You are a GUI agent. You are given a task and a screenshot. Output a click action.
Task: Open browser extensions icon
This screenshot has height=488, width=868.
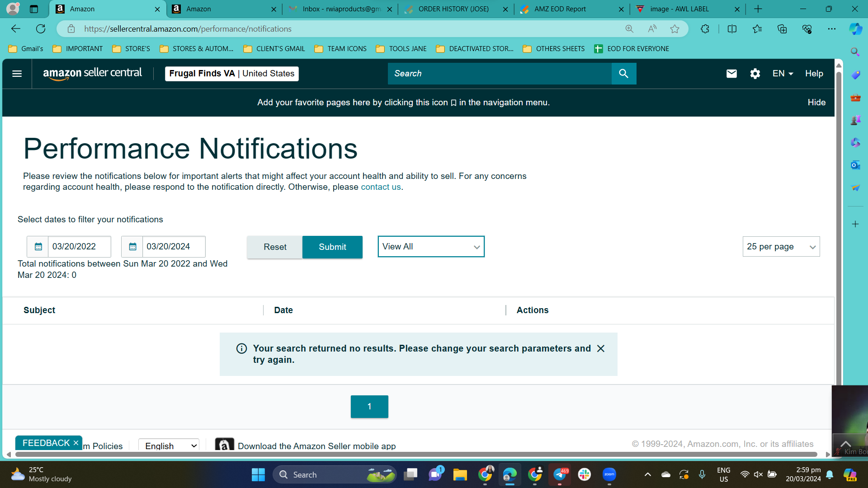(705, 29)
